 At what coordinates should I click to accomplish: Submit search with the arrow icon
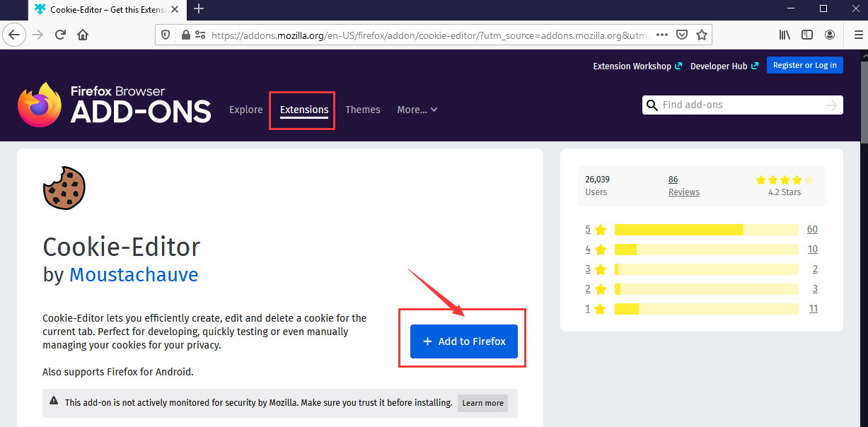pyautogui.click(x=832, y=105)
